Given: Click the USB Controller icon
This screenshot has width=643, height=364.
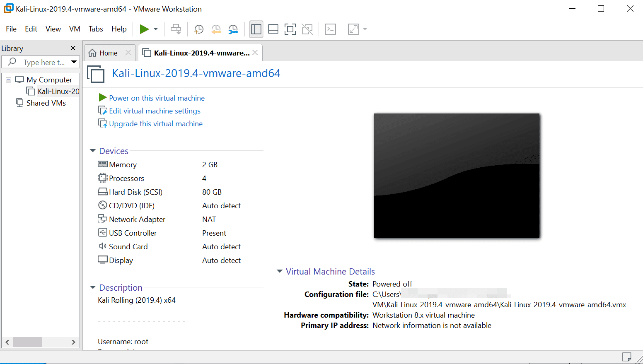Looking at the screenshot, I should click(x=102, y=232).
